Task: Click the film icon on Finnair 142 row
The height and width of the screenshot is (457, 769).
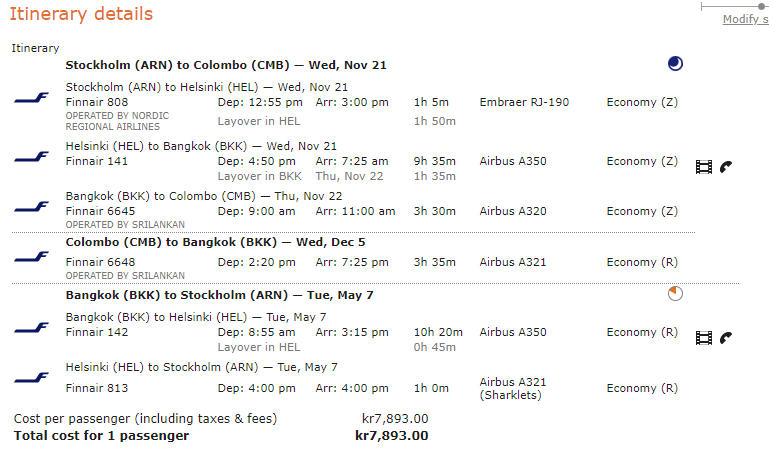Action: pyautogui.click(x=704, y=337)
